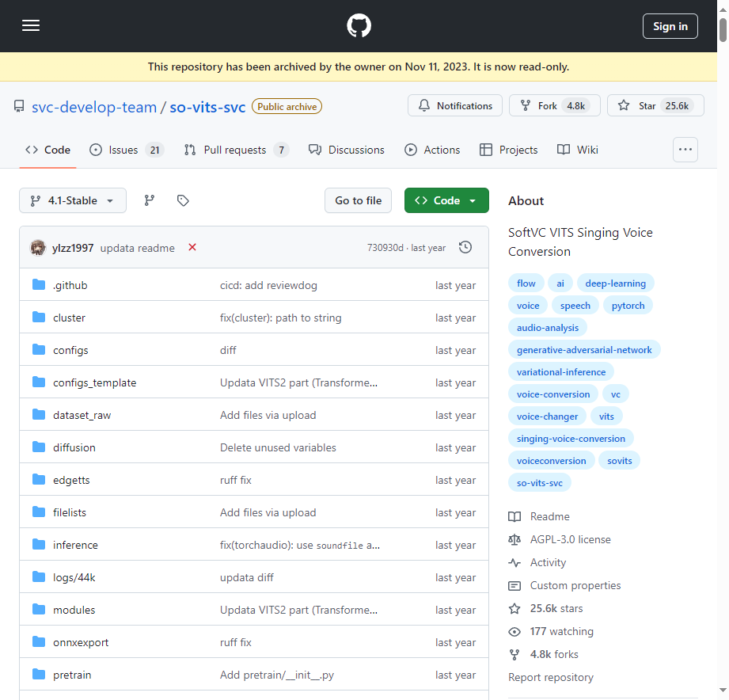
Task: View tags via the tag icon
Action: tap(183, 200)
